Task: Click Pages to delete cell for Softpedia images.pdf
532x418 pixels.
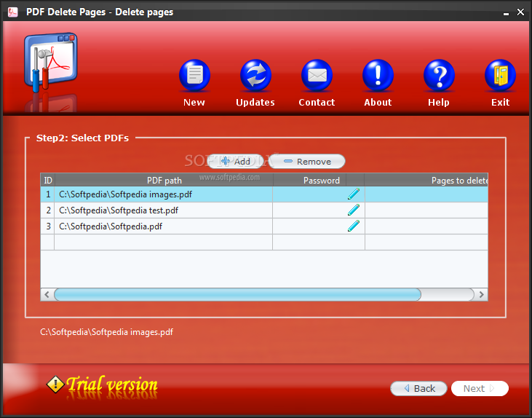Action: click(x=426, y=194)
